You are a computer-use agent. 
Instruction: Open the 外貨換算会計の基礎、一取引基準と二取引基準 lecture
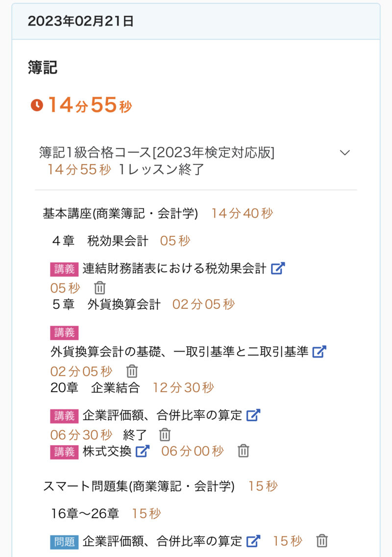pyautogui.click(x=179, y=352)
